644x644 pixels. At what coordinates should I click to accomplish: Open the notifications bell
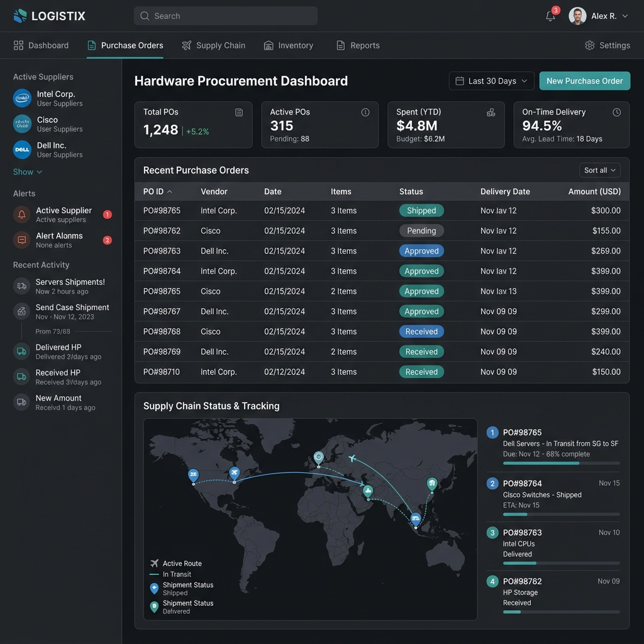point(550,16)
